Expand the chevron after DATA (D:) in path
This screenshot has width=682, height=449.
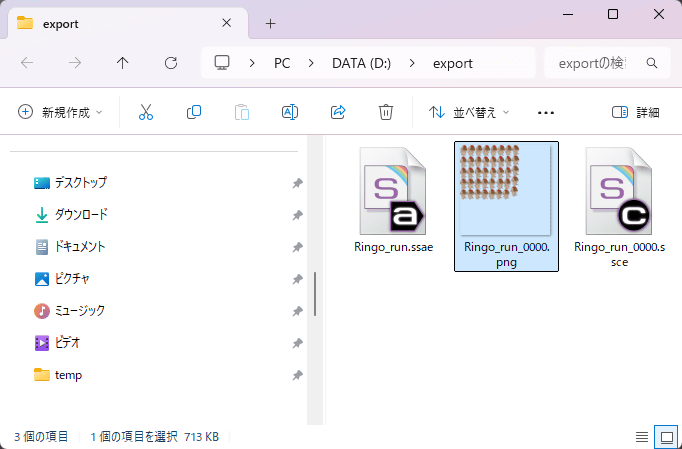[413, 63]
